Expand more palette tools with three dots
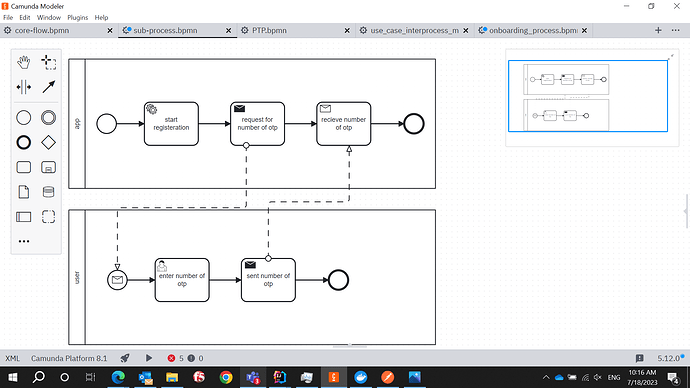Screen dimensions: 690x388 pyautogui.click(x=24, y=241)
